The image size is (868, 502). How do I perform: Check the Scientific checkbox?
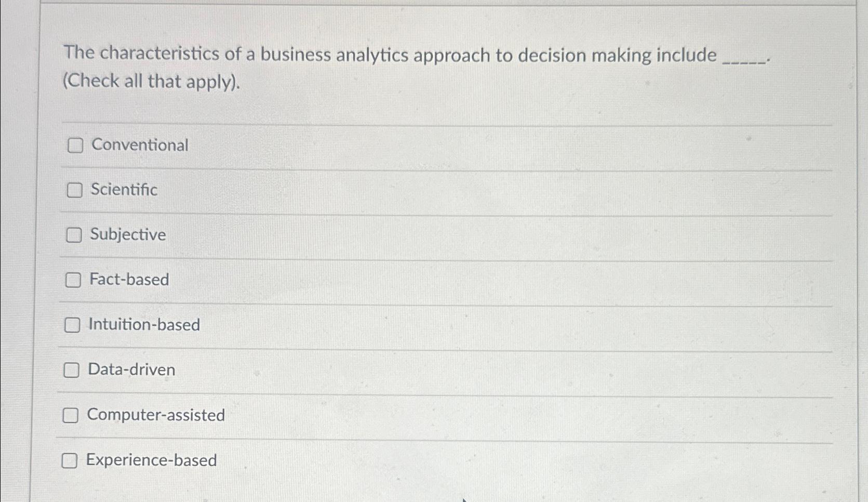[75, 190]
